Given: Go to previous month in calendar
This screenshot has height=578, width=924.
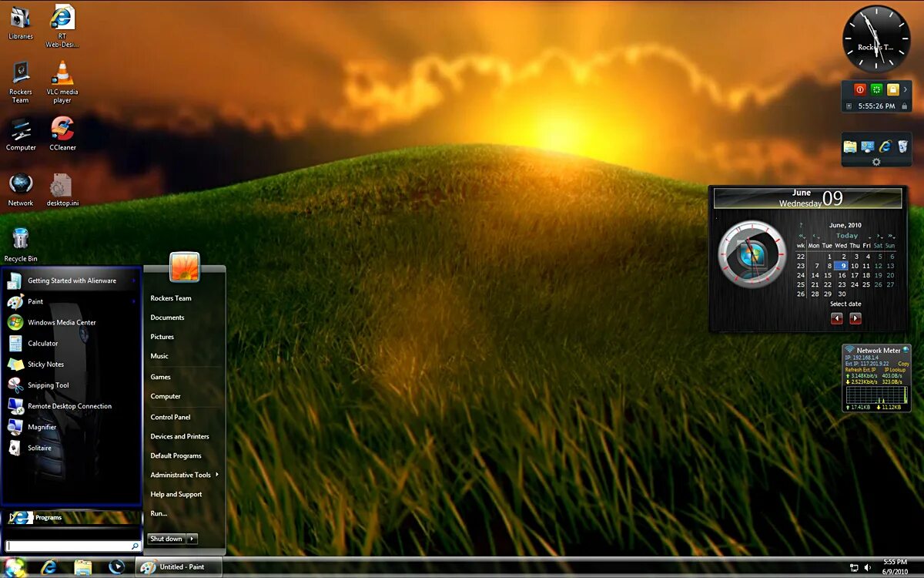Looking at the screenshot, I should [815, 236].
